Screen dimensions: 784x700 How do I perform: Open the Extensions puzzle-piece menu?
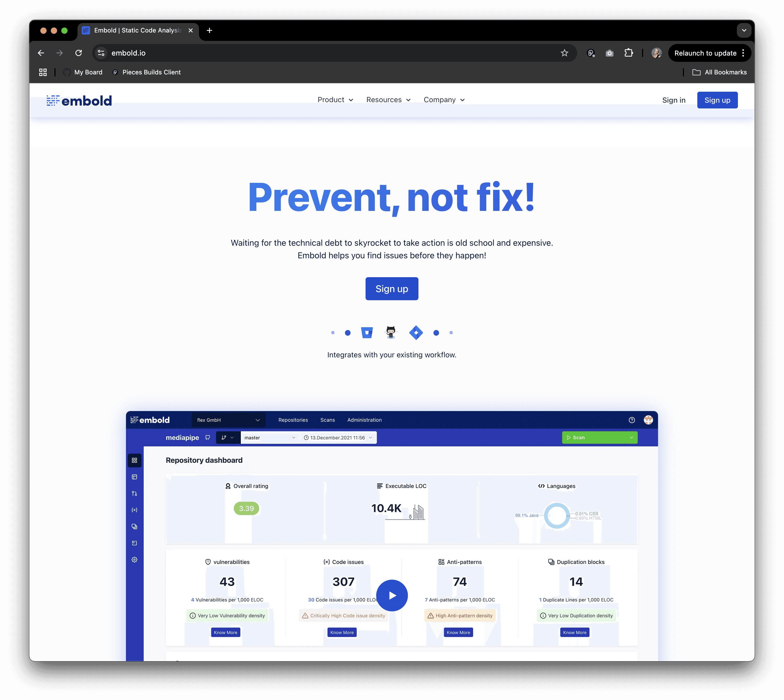(629, 53)
